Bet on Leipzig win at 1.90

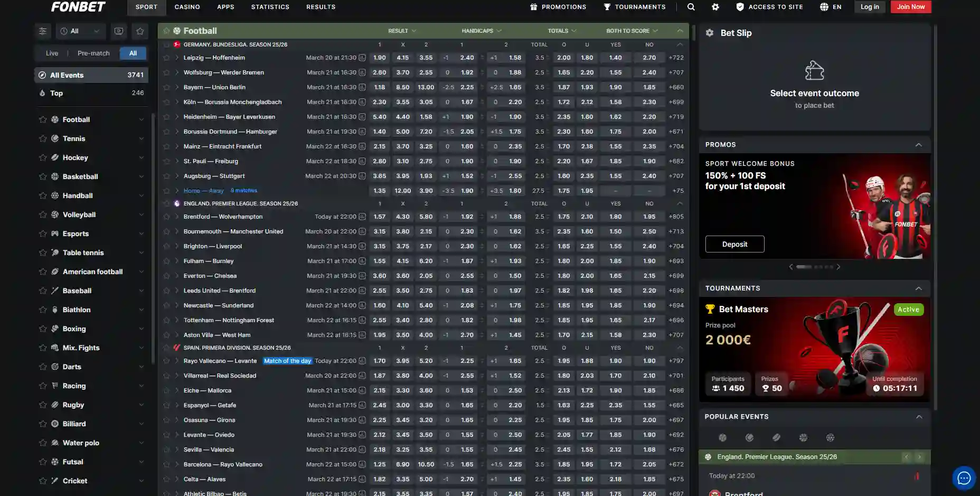(x=379, y=58)
